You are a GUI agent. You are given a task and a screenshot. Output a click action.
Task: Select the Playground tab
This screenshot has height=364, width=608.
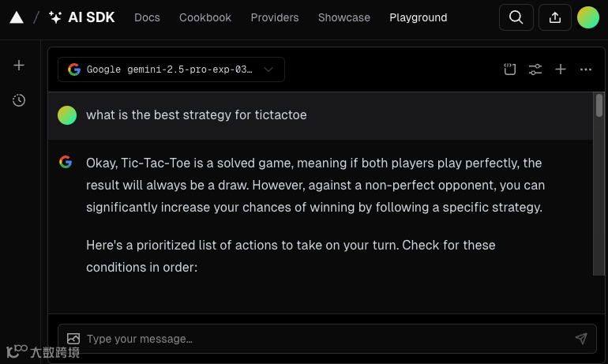[x=418, y=17]
